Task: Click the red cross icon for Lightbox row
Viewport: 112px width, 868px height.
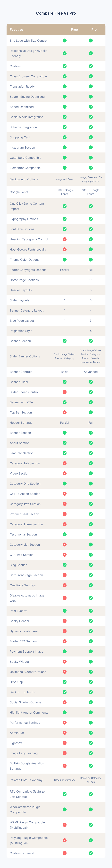Action: coord(65,743)
